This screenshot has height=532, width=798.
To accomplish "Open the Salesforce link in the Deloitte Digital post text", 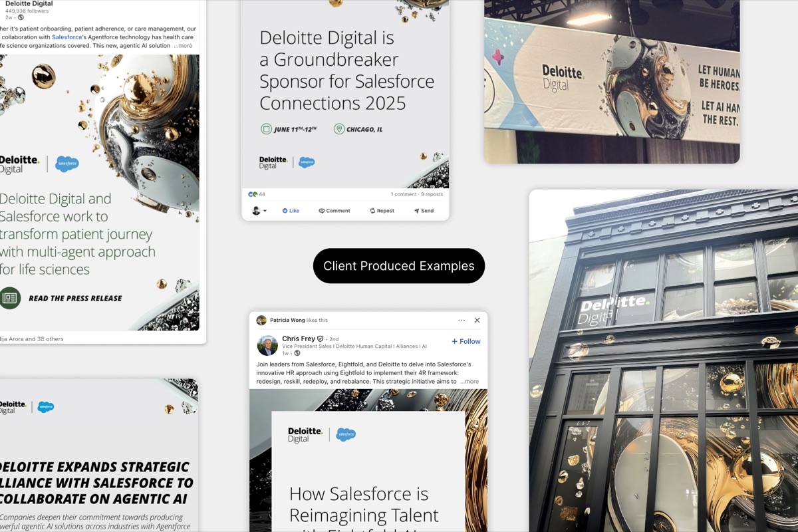I will tap(66, 37).
